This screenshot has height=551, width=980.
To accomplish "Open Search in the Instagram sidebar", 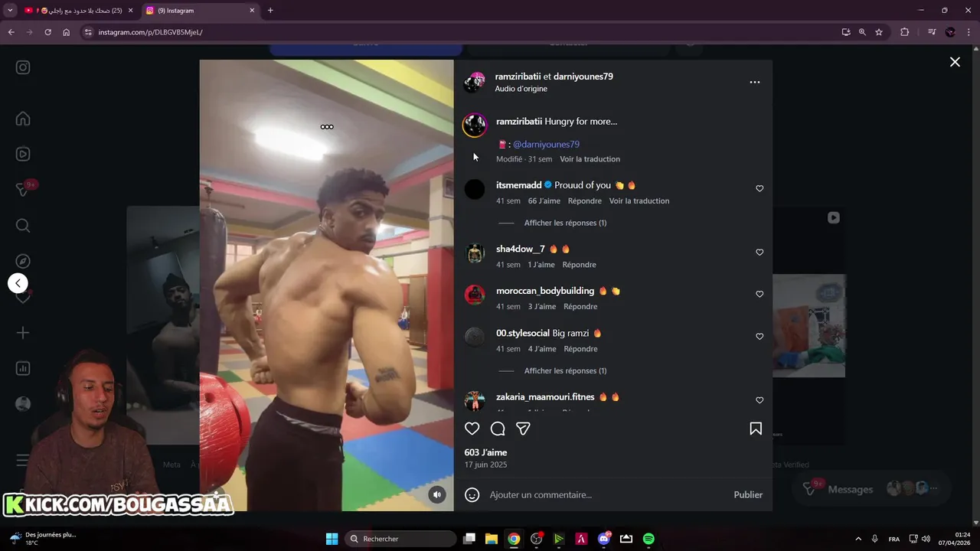I will coord(23,225).
